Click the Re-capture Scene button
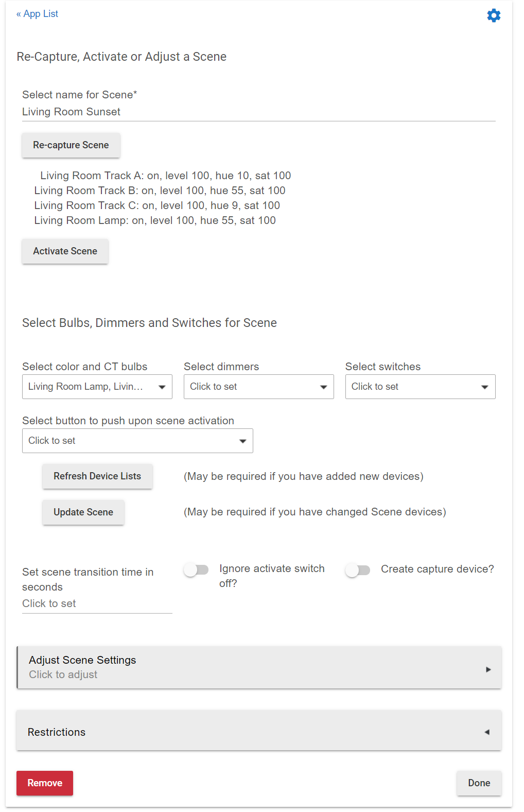The image size is (524, 812). pos(71,145)
